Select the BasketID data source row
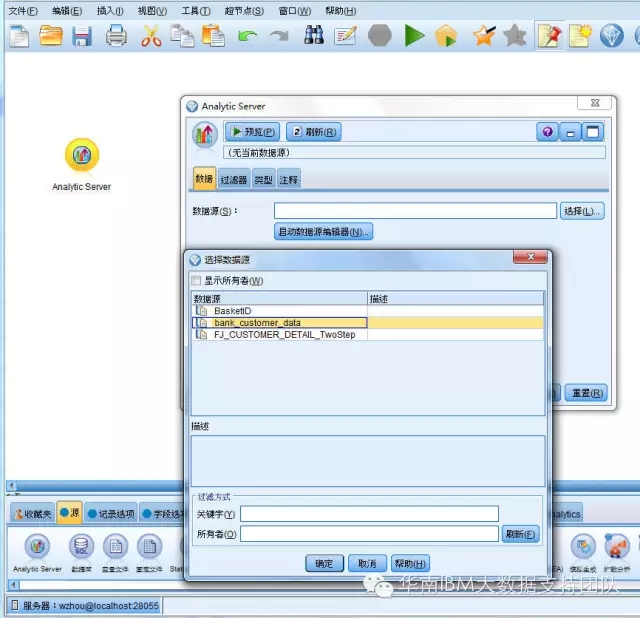The height and width of the screenshot is (618, 640). coord(367,311)
